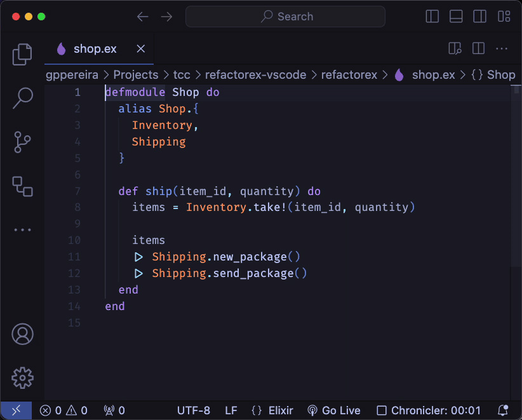Open the Search view in activity bar
522x420 pixels.
click(x=22, y=98)
